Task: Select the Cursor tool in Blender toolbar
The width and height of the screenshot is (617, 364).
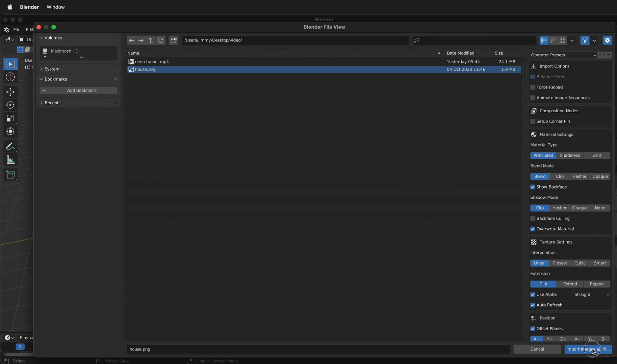Action: point(10,77)
